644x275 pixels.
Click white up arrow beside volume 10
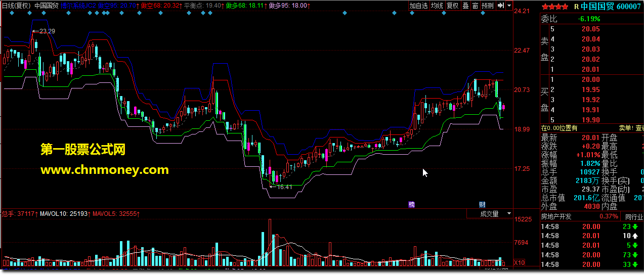click(x=634, y=236)
